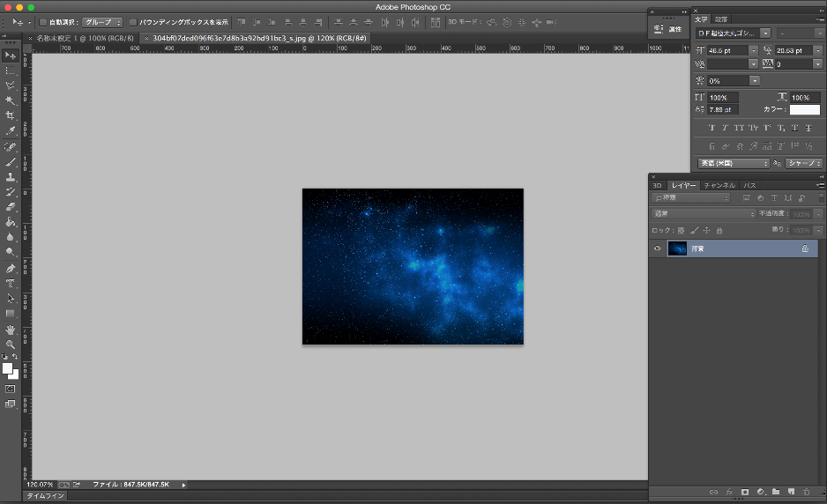Image resolution: width=827 pixels, height=504 pixels.
Task: Enable the 自動選択 checkbox
Action: click(43, 21)
